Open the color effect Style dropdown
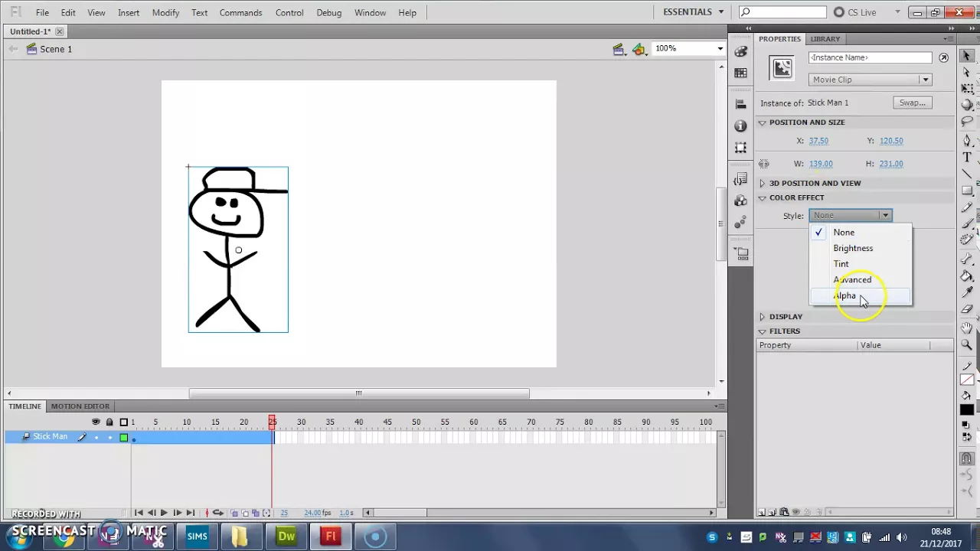 pos(851,215)
